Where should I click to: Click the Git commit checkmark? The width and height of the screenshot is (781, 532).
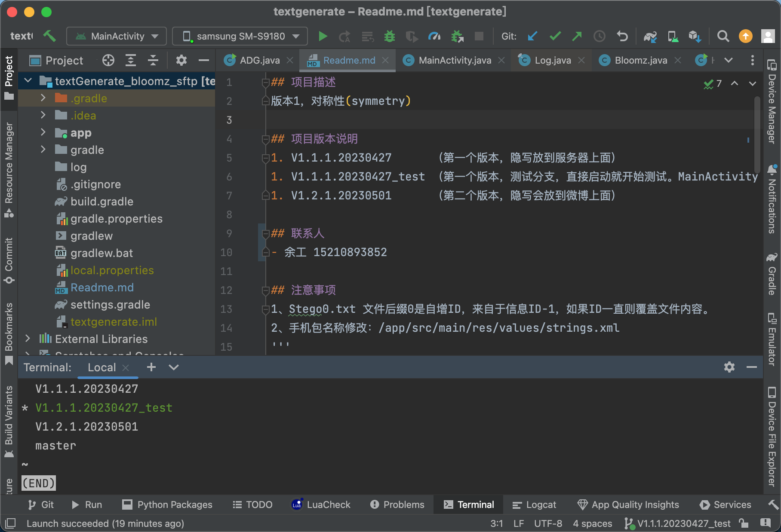coord(555,36)
